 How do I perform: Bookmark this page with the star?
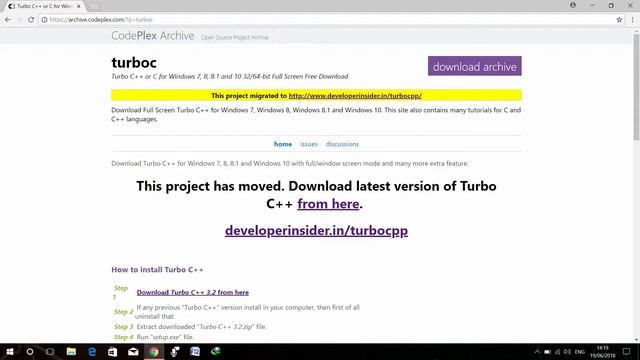[619, 20]
